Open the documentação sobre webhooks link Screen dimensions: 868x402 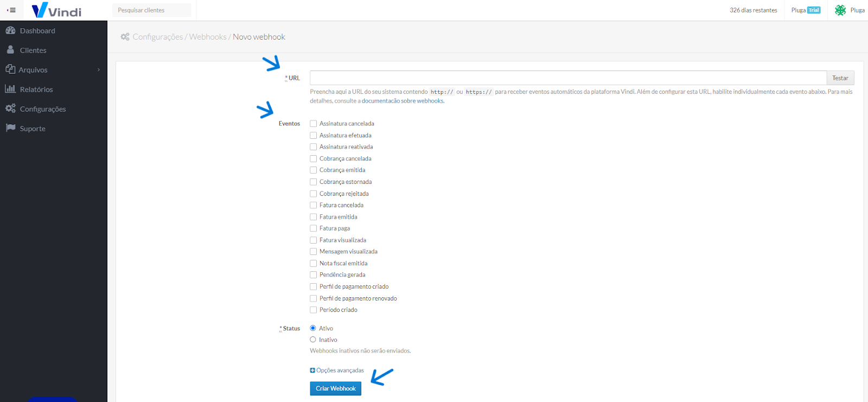[x=403, y=101]
